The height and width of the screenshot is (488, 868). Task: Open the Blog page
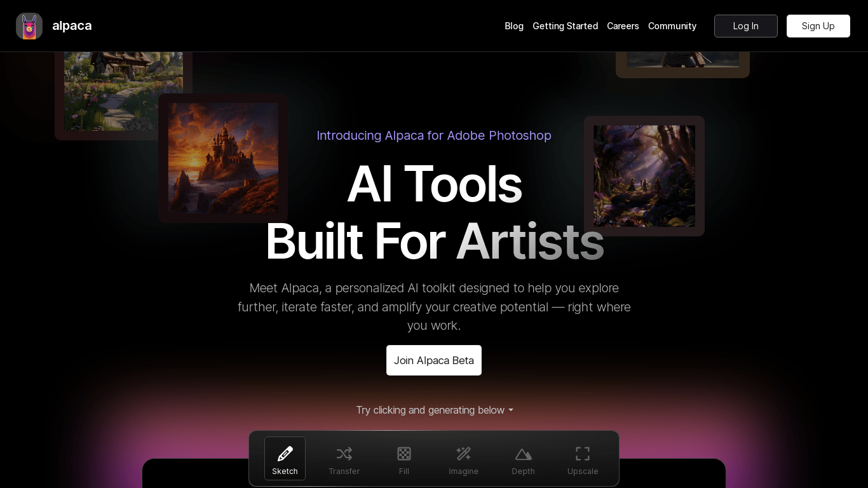(514, 26)
